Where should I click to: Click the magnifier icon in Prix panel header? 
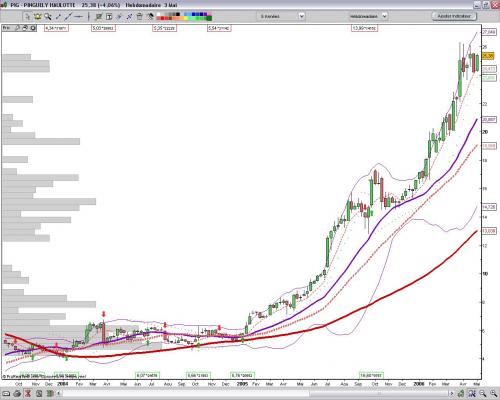click(x=17, y=28)
